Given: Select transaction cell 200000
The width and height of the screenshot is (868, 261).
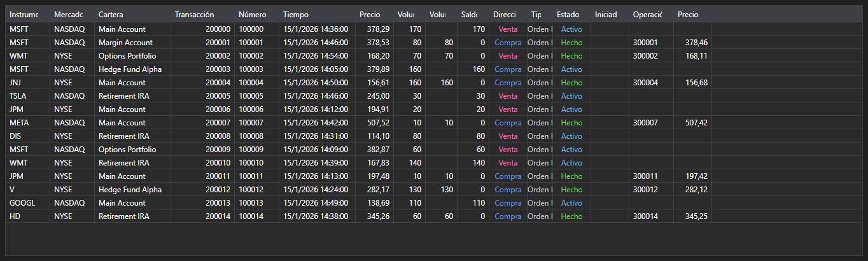Looking at the screenshot, I should (x=202, y=29).
